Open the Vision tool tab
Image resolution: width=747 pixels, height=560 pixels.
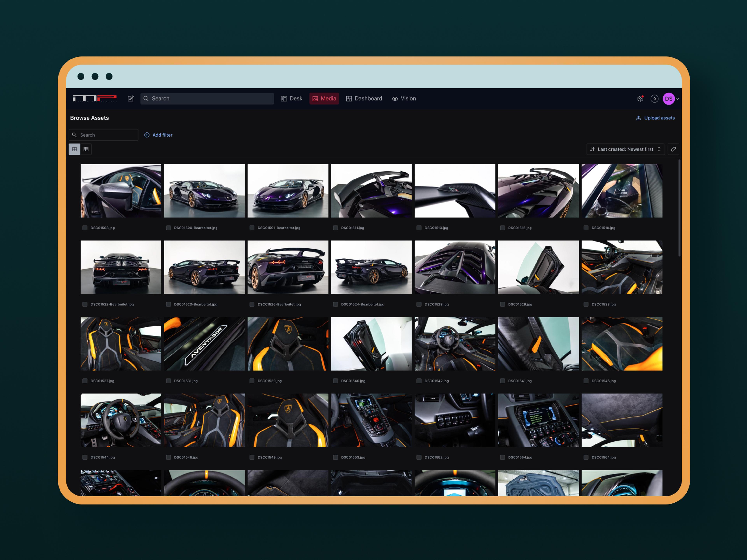pyautogui.click(x=404, y=99)
